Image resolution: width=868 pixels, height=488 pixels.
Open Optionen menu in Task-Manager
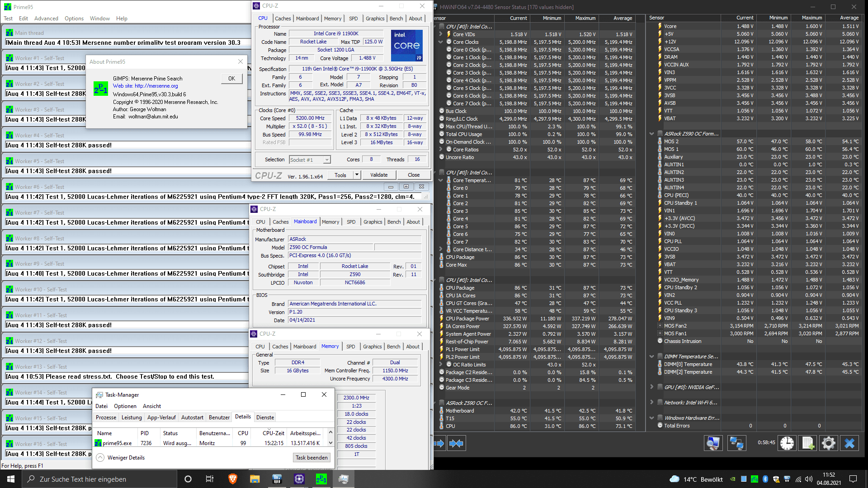(125, 406)
